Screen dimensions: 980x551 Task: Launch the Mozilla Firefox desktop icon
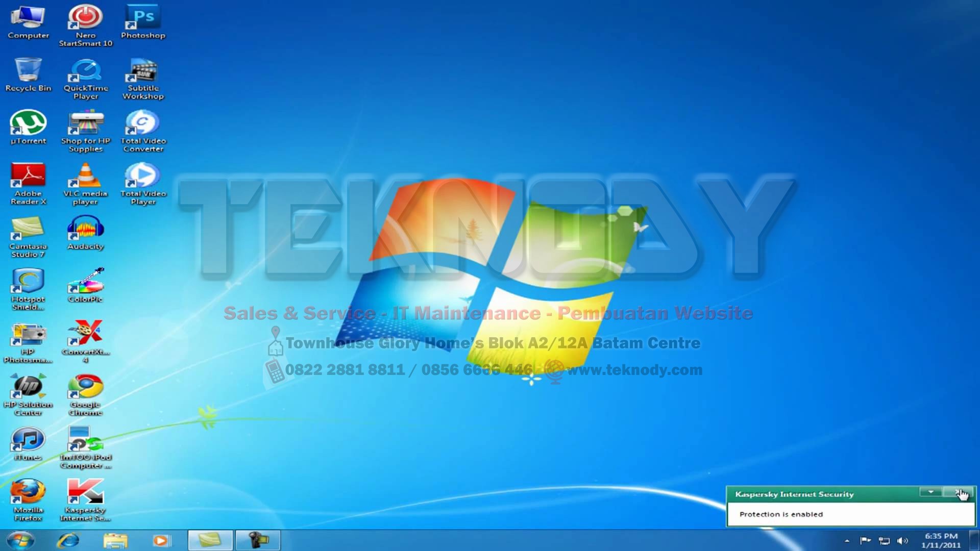(x=28, y=500)
